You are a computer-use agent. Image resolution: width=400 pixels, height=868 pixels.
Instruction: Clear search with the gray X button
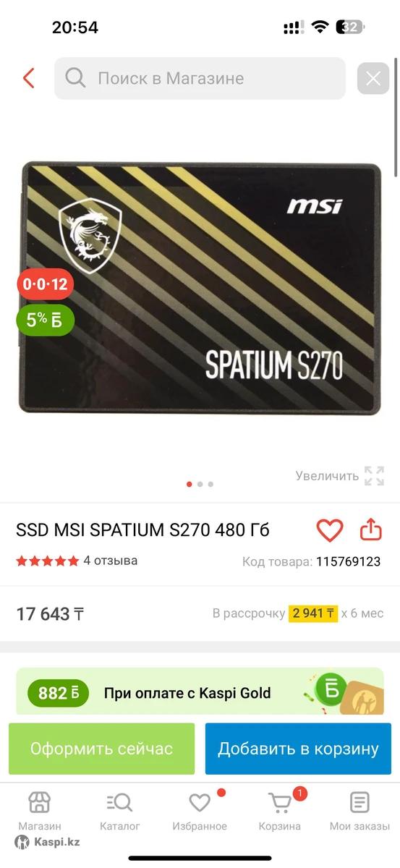click(373, 78)
